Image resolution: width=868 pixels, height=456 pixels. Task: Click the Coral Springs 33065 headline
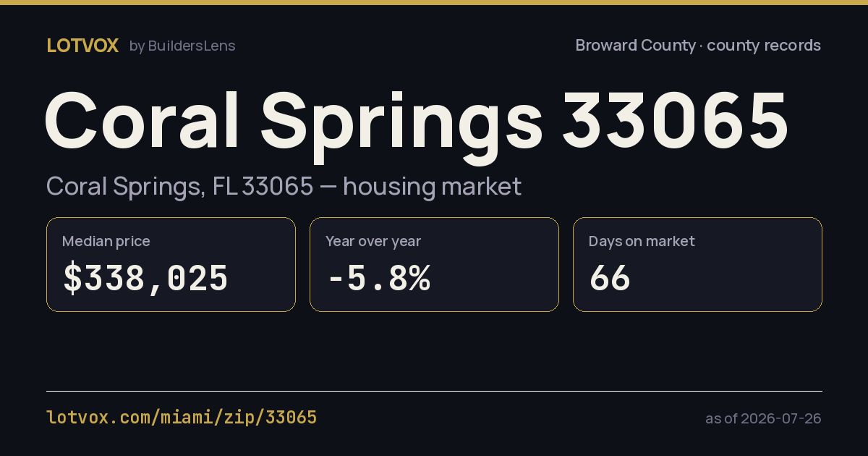[416, 122]
